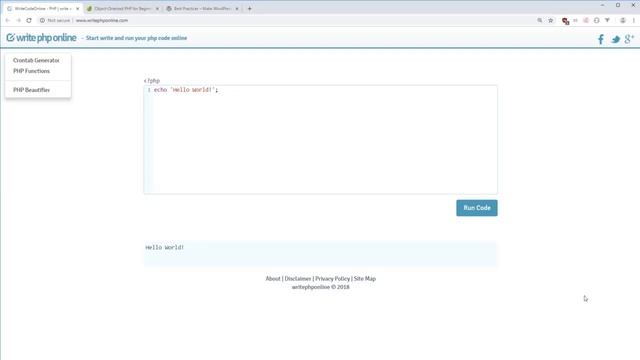Switch to the Object-Oriented PHP tab
The height and width of the screenshot is (360, 640).
coord(122,9)
